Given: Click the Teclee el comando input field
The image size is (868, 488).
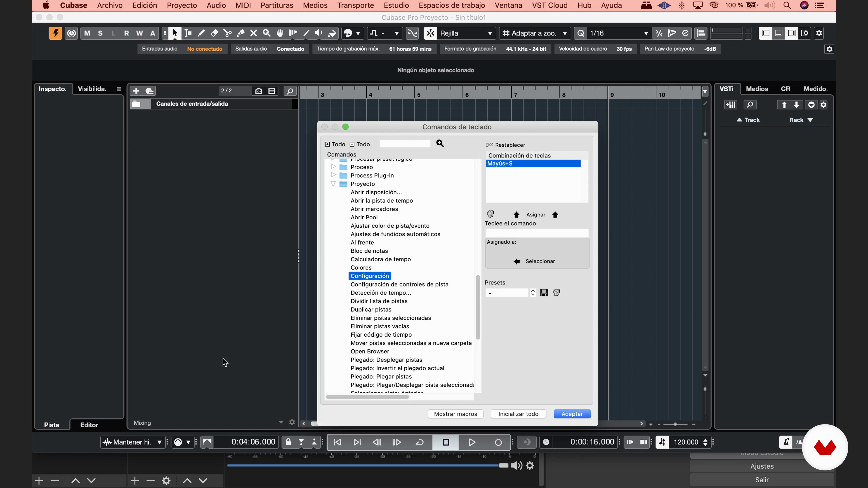Looking at the screenshot, I should point(537,233).
